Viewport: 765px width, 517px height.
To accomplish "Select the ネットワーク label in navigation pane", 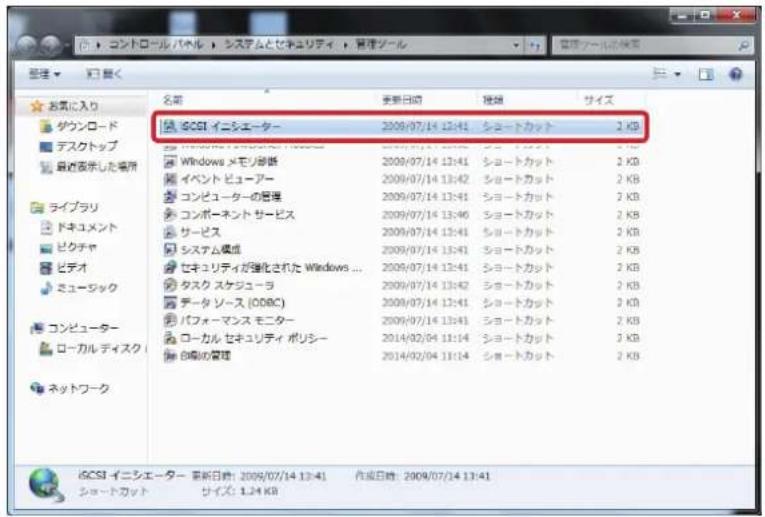I will point(79,388).
